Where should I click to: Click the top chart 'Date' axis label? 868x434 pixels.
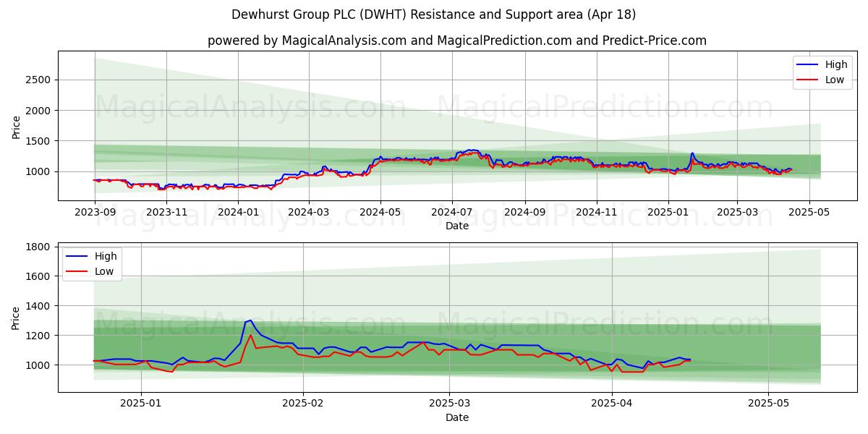457,226
